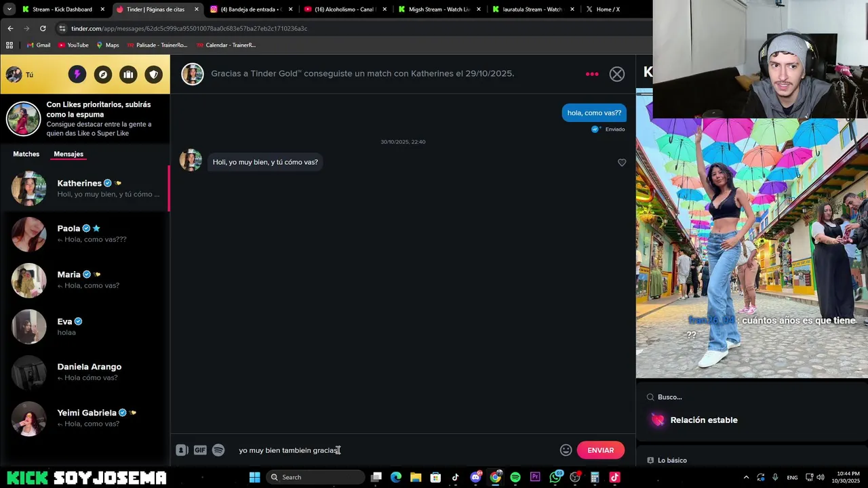Click the Relación estable label
Image resolution: width=868 pixels, height=488 pixels.
pyautogui.click(x=703, y=420)
